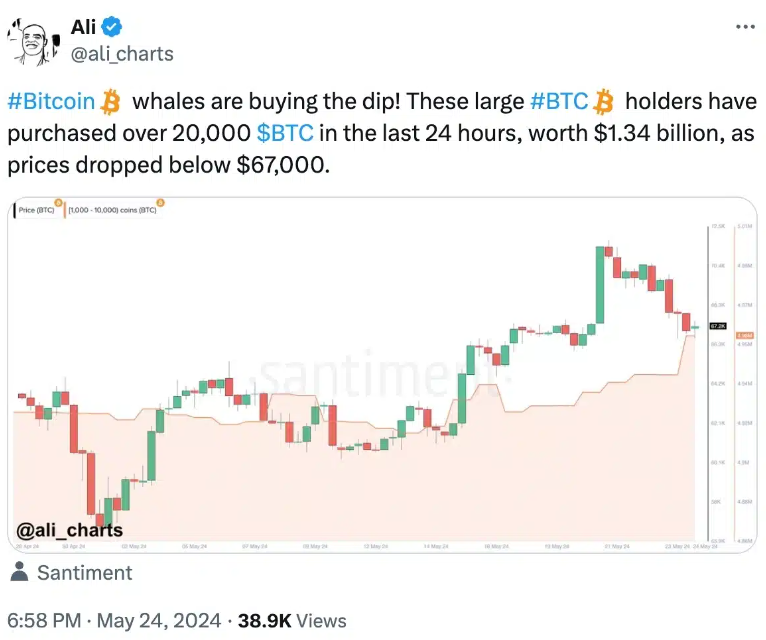
Task: Open the @ali_charts handle link
Action: coord(122,54)
